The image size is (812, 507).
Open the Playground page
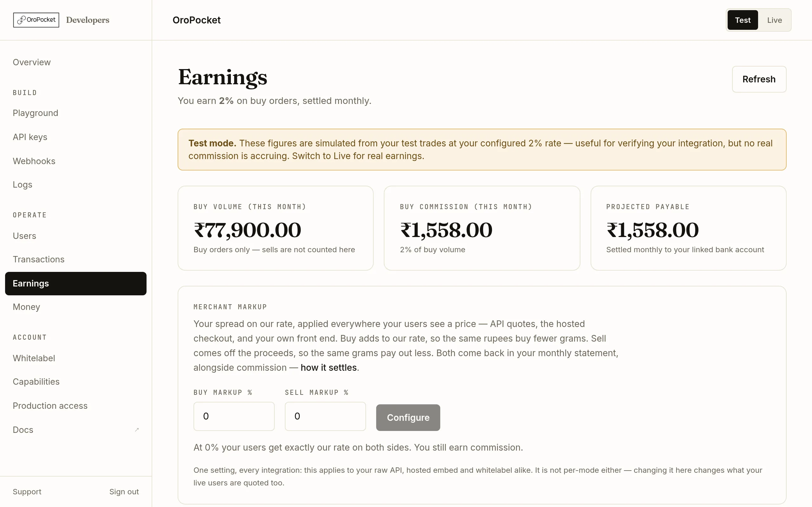(35, 113)
